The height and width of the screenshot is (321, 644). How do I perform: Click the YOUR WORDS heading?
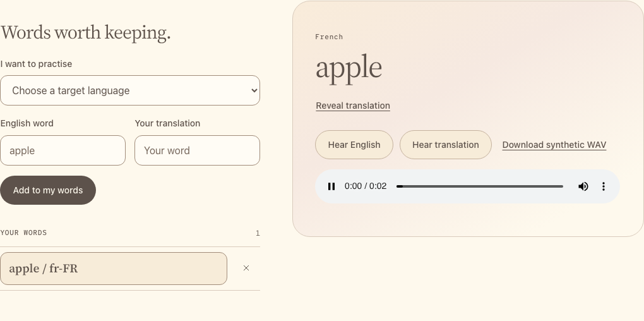[23, 233]
